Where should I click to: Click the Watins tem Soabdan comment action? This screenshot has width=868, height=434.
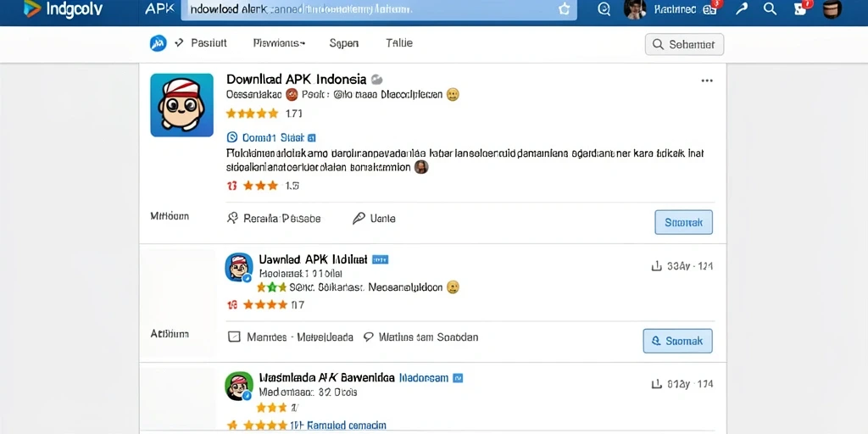coord(420,337)
